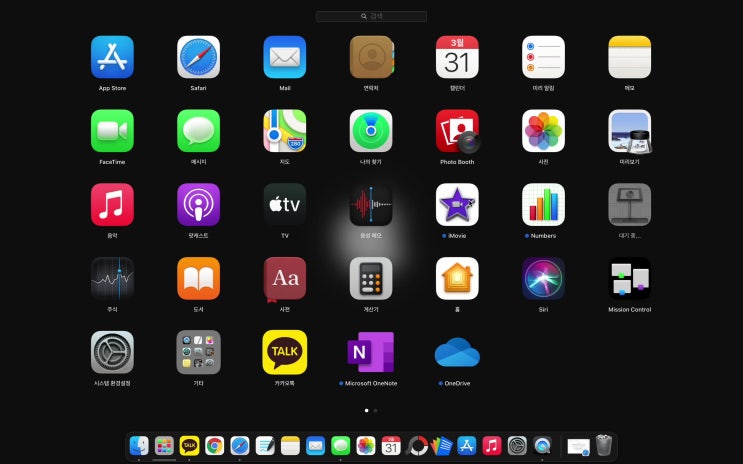Open Photos from the Launchpad grid
743x464 pixels.
pyautogui.click(x=544, y=131)
